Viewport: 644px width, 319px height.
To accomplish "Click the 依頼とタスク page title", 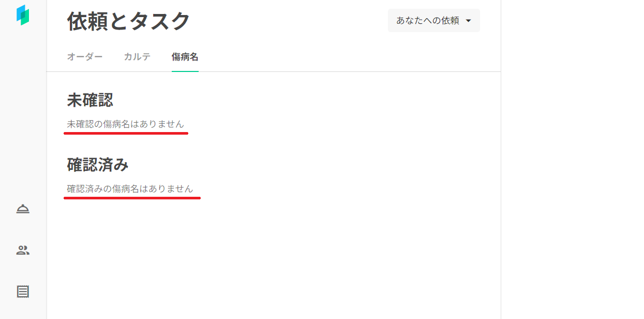I will [x=129, y=22].
